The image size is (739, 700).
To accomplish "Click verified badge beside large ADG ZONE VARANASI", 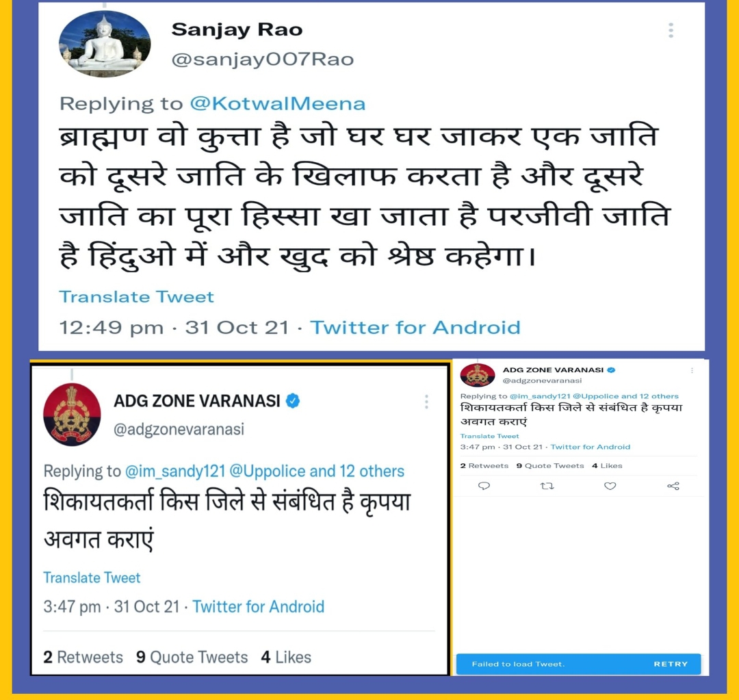I will [293, 401].
